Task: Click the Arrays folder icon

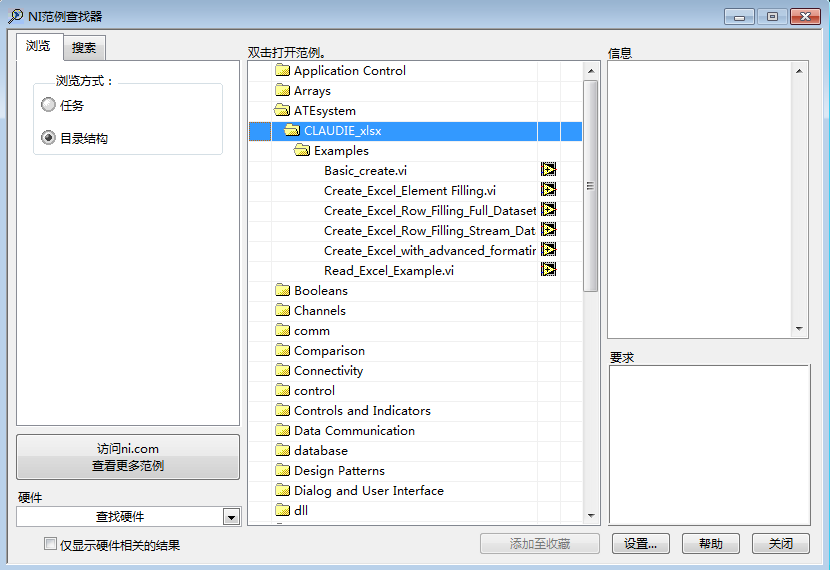Action: pos(283,91)
